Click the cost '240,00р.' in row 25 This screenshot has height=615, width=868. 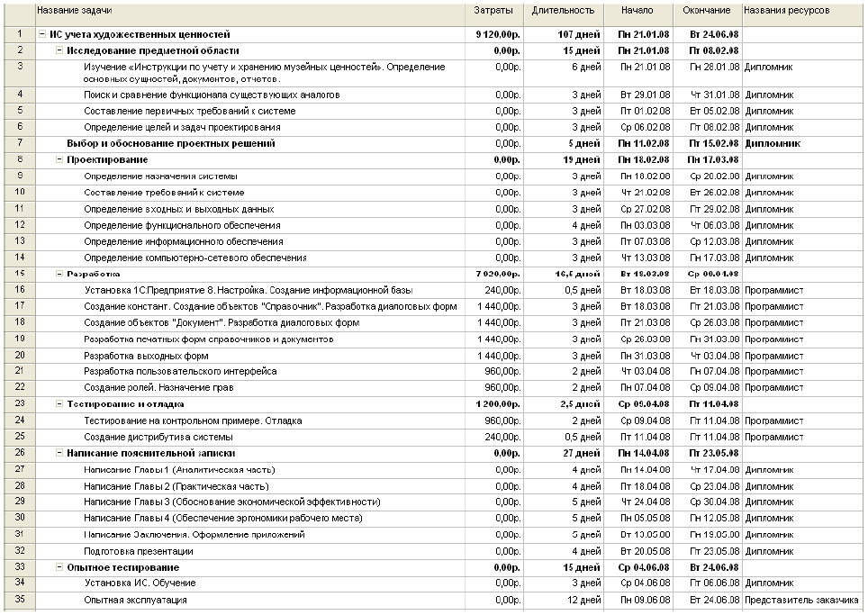click(503, 437)
